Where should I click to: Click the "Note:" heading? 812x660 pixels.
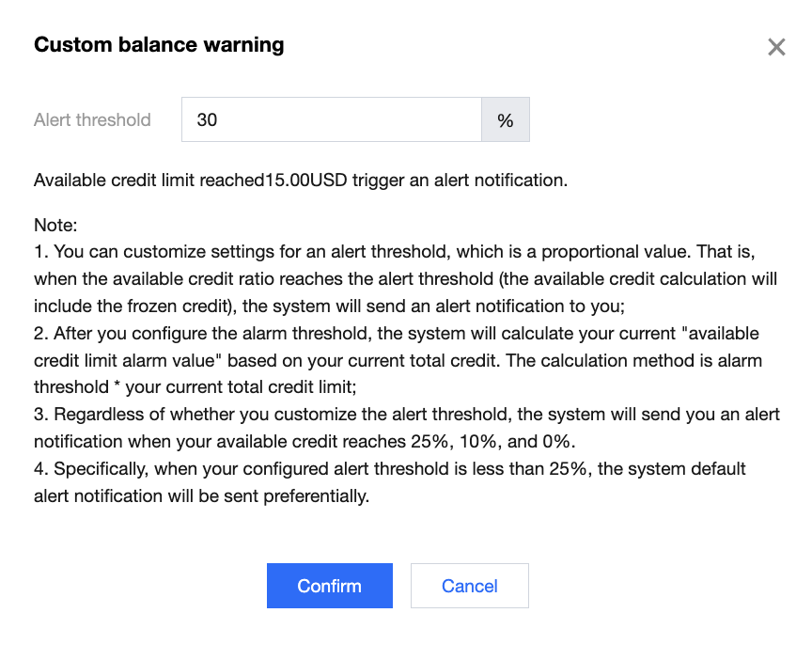point(55,226)
